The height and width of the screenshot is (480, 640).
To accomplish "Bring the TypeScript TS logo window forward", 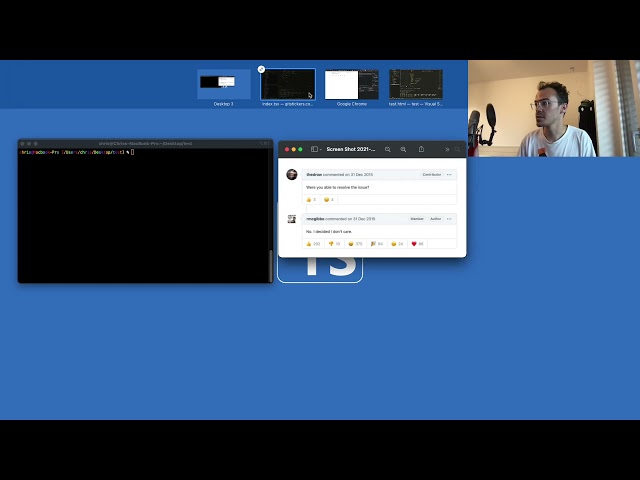I will (x=320, y=270).
